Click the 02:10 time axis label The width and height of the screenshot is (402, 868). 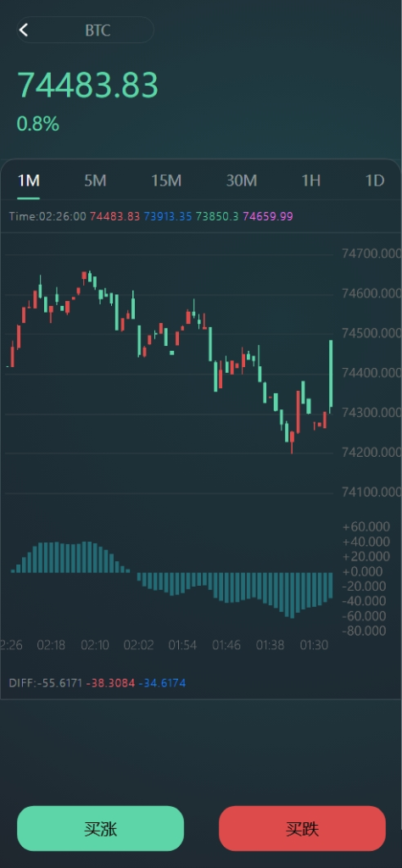[95, 645]
